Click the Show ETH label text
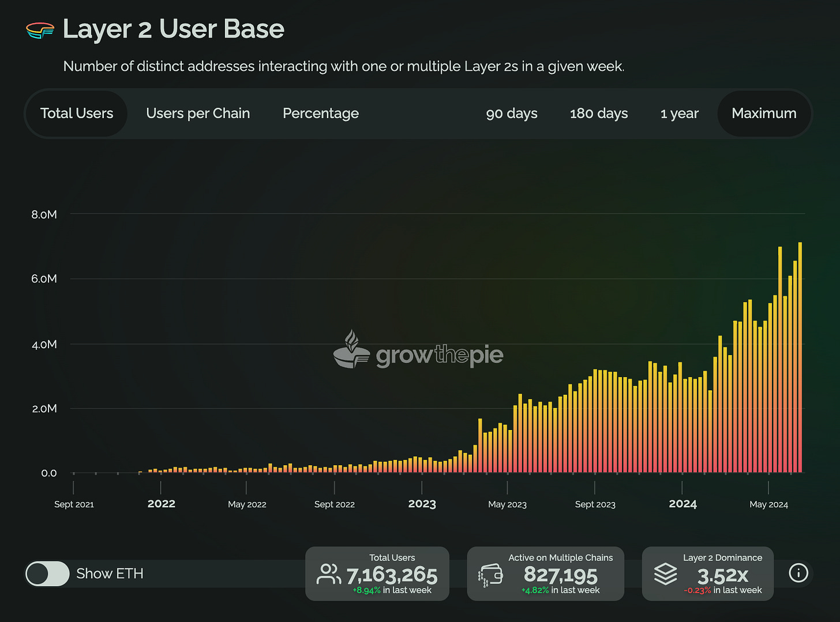Viewport: 840px width, 622px height. coord(110,574)
